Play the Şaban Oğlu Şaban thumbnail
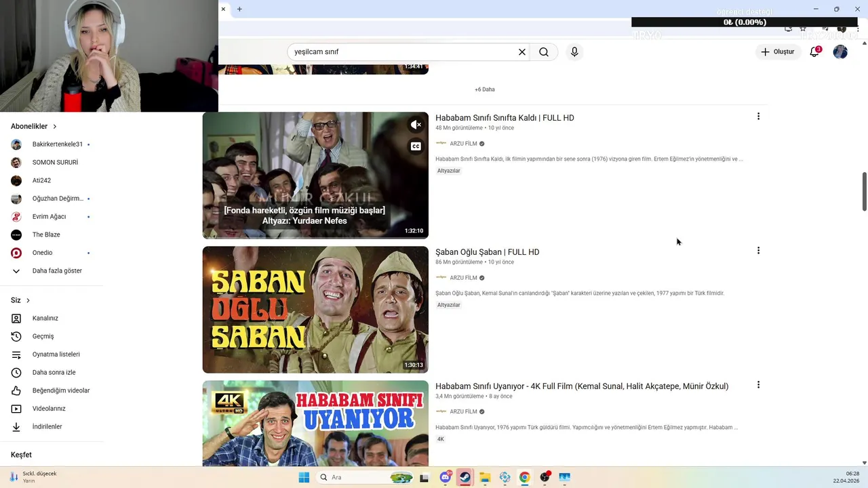 [x=315, y=310]
